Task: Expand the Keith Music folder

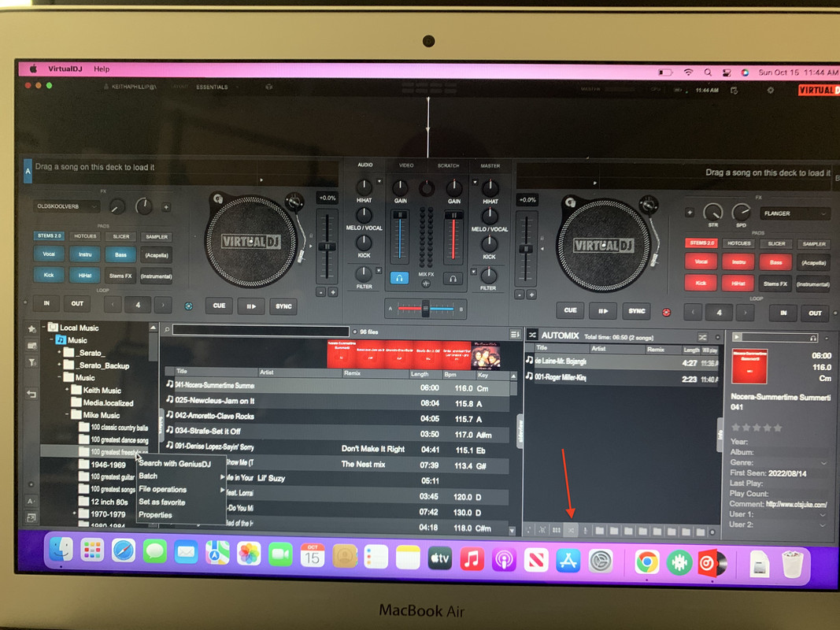Action: click(67, 390)
